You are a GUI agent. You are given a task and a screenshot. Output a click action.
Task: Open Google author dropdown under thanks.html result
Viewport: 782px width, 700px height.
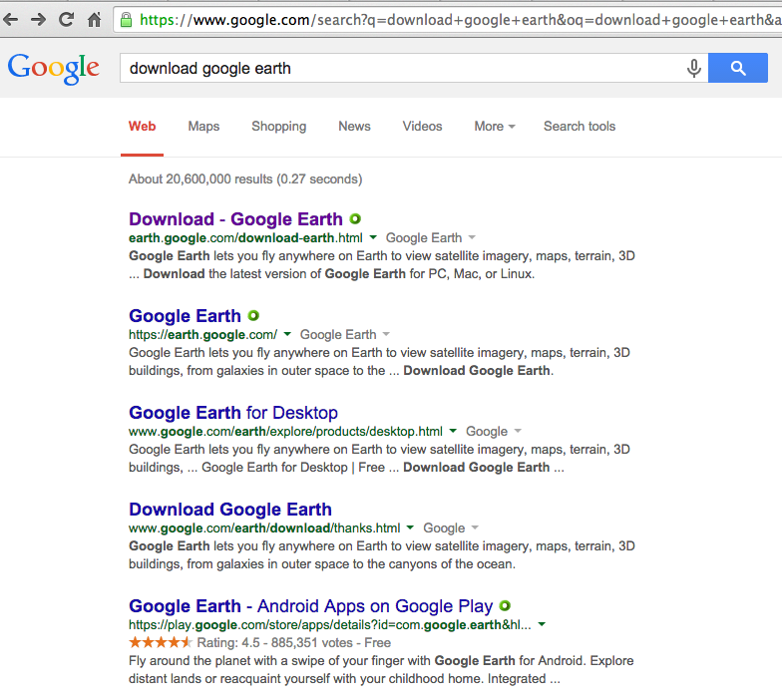[x=451, y=528]
